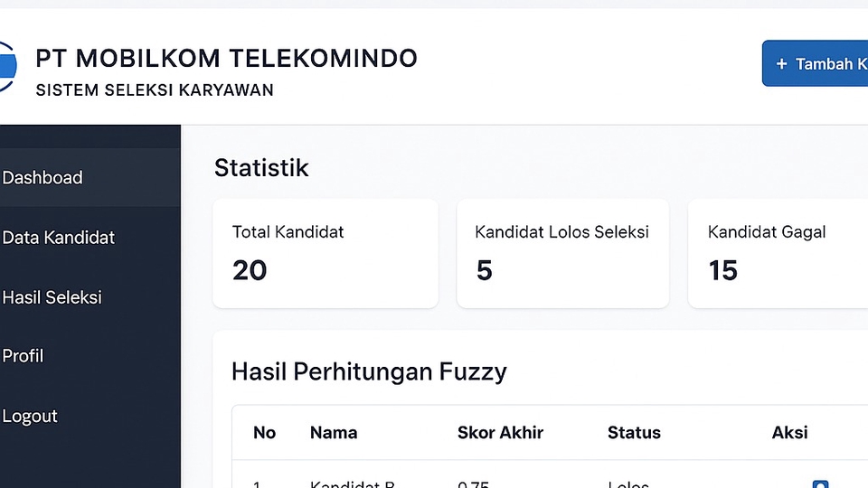Open the Total Kandidat statistic card
Image resolution: width=868 pixels, height=488 pixels.
point(325,253)
